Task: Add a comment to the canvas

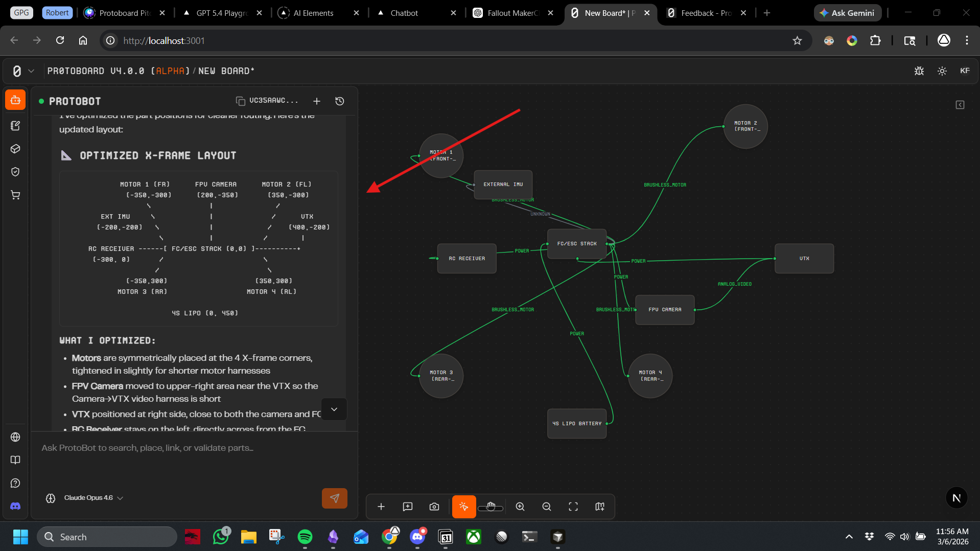Action: pos(408,507)
